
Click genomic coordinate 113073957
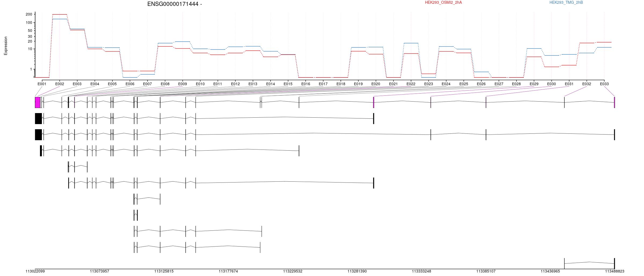tap(100, 271)
